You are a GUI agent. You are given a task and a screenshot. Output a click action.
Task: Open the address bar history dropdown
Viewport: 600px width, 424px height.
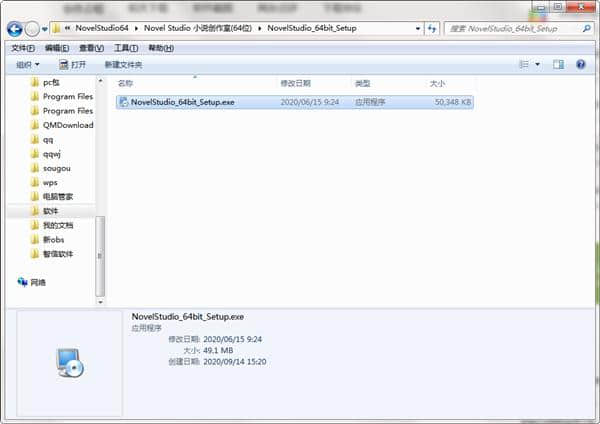pos(418,28)
